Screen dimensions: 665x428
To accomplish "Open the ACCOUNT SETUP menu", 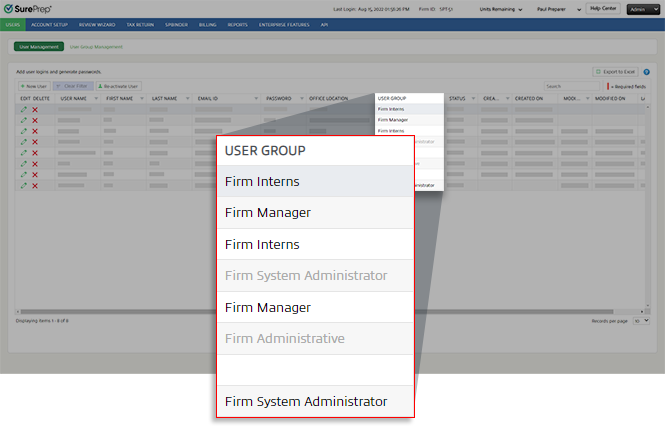I will 49,25.
